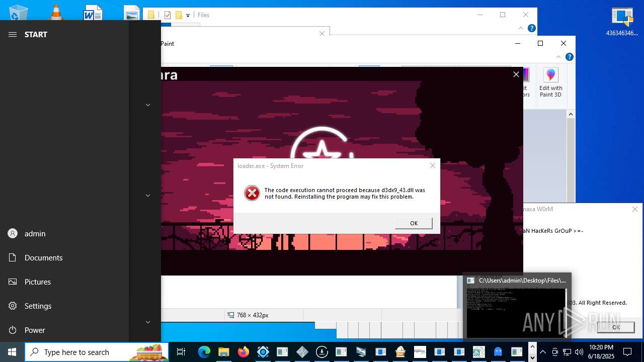The width and height of the screenshot is (644, 362).
Task: Open Documents from the Start menu
Action: [x=64, y=257]
